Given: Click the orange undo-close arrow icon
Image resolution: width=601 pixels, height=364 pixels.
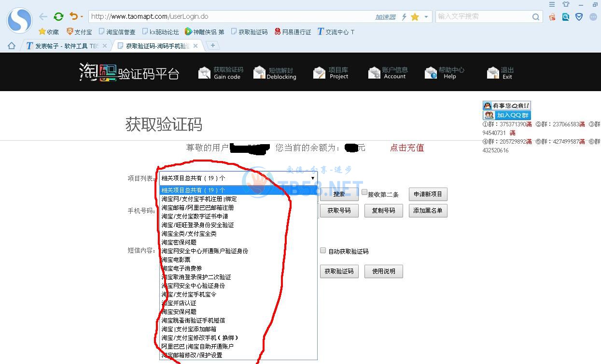Looking at the screenshot, I should [x=73, y=16].
